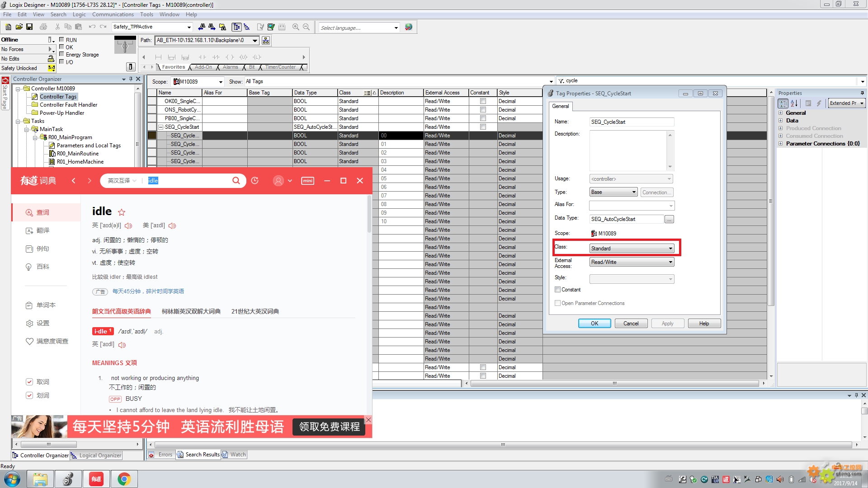Open browse button next to Data Type field

coord(669,219)
